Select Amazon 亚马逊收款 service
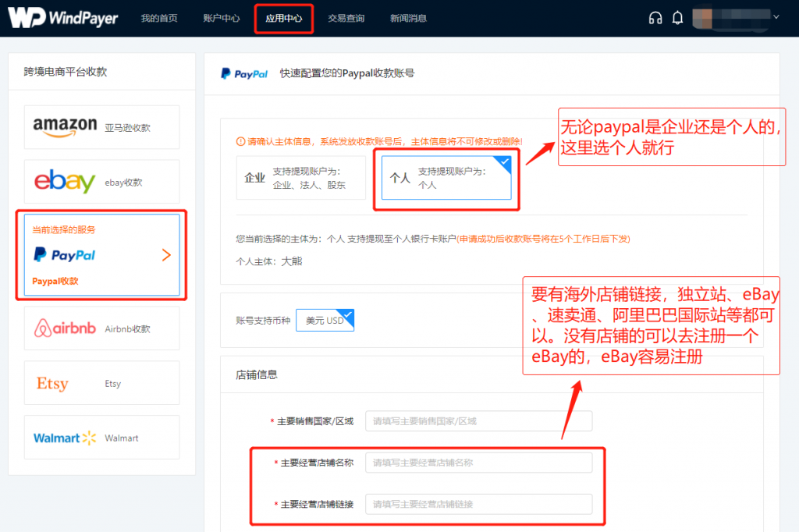The height and width of the screenshot is (532, 799). coord(102,127)
